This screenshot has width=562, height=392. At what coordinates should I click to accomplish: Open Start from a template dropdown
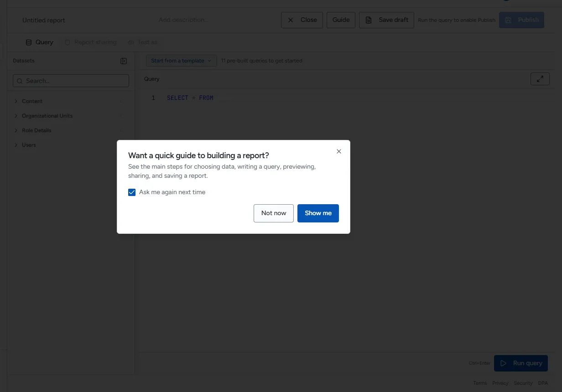(181, 61)
